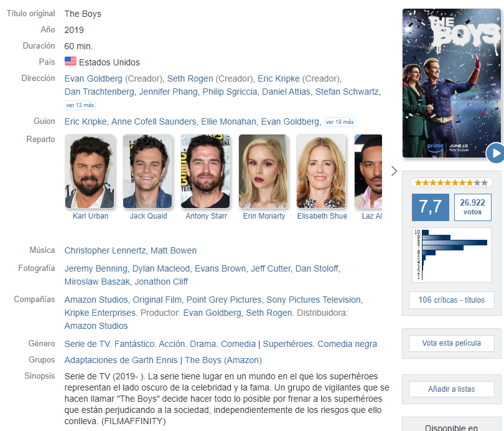
Task: Open Daniel Attias's page
Action: (x=286, y=92)
